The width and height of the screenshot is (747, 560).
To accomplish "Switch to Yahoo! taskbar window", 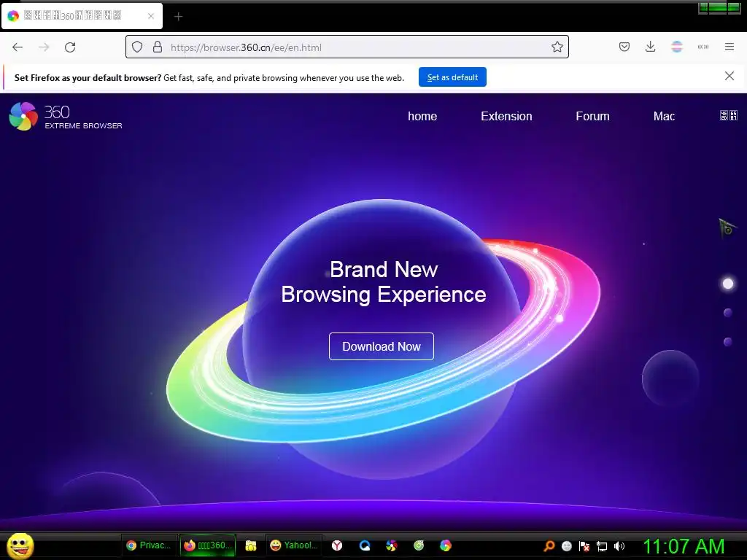I will 293,545.
